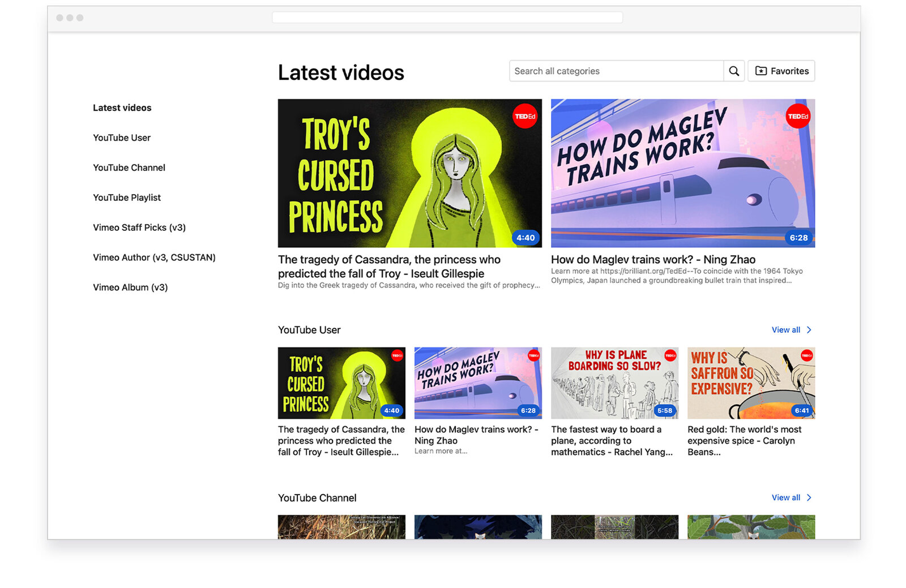Open small 'How do Maglev trains work? - Ning Zhao' title

pos(476,435)
